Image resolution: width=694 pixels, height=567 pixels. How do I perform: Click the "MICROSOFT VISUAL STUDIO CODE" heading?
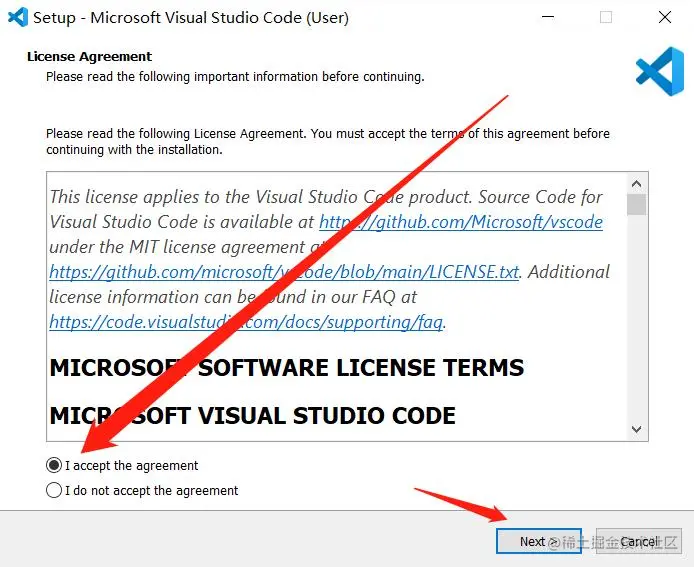[252, 416]
